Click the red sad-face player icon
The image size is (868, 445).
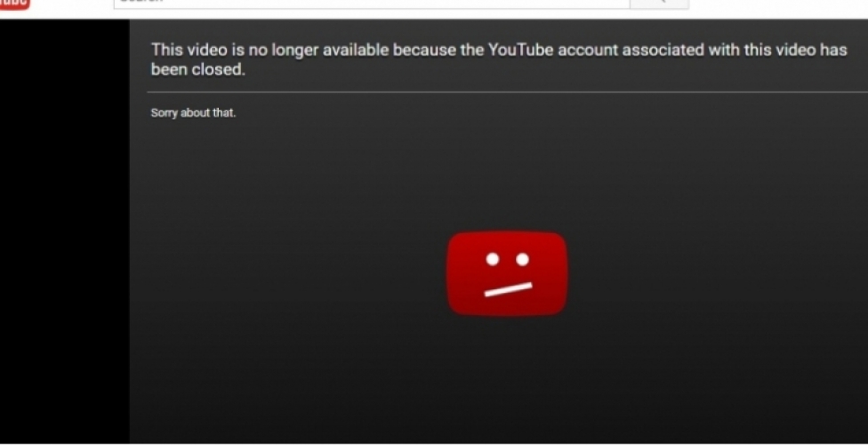tap(507, 274)
